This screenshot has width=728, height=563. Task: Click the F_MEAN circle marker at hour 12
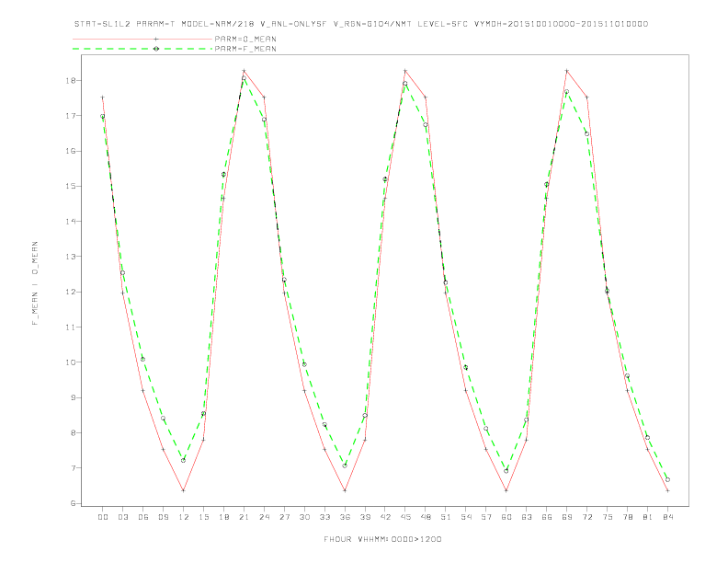[184, 460]
